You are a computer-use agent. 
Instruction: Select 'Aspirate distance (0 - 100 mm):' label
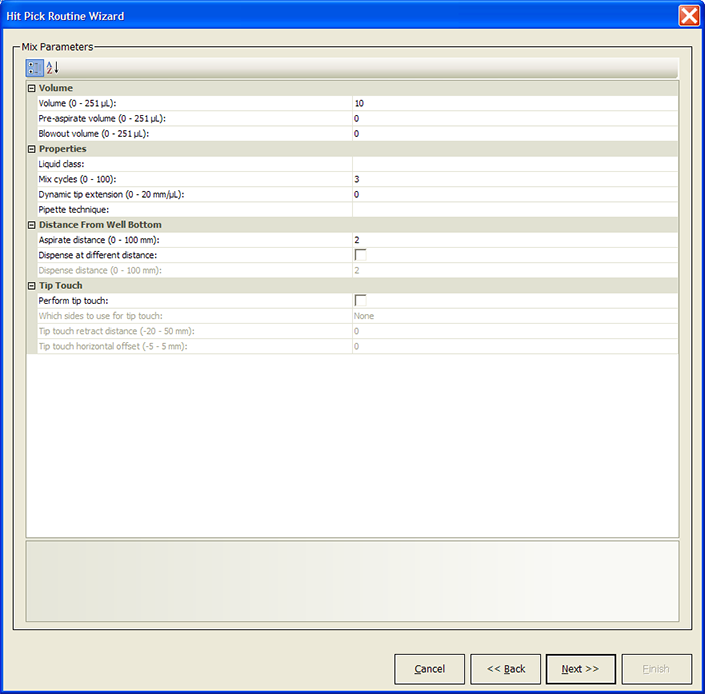[x=99, y=240]
